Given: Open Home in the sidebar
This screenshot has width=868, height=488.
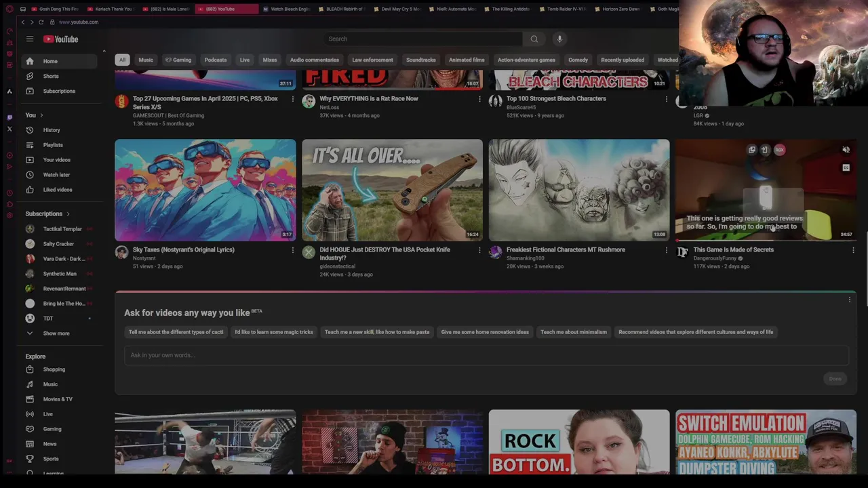Looking at the screenshot, I should 58,61.
